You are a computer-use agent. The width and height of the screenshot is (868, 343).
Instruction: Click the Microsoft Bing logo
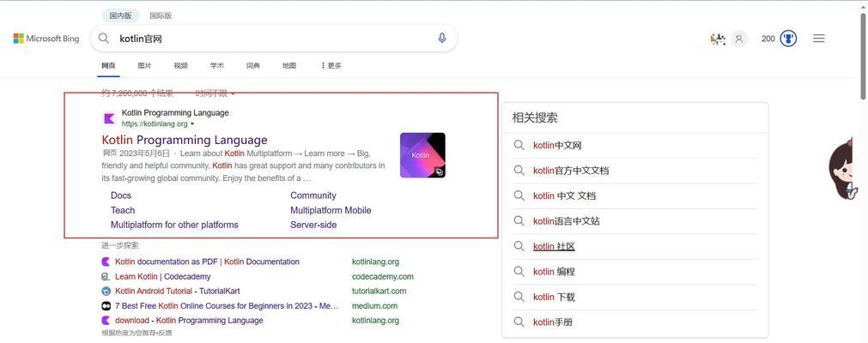click(x=46, y=39)
